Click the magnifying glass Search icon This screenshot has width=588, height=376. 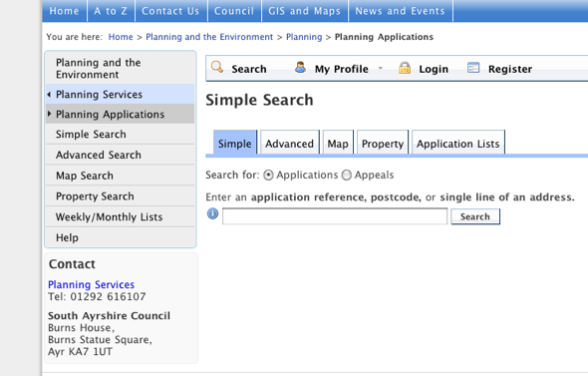[x=216, y=67]
